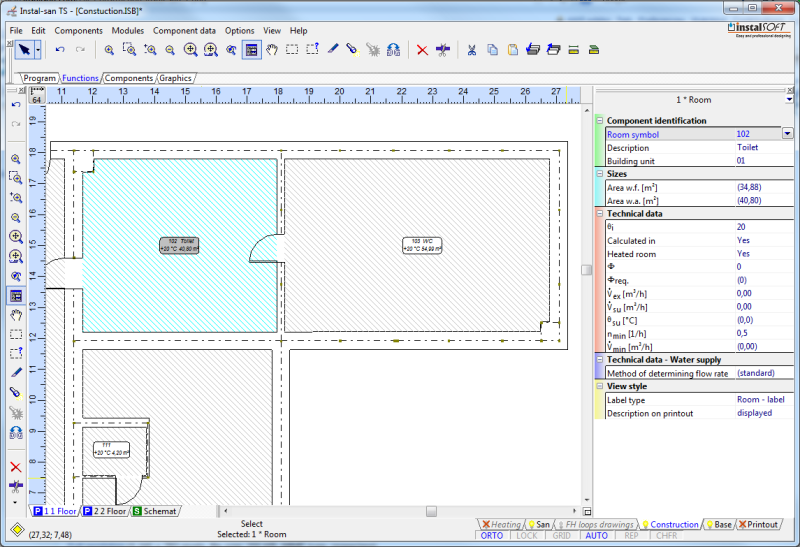800x547 pixels.
Task: Open the Room symbol dropdown arrow
Action: 787,134
